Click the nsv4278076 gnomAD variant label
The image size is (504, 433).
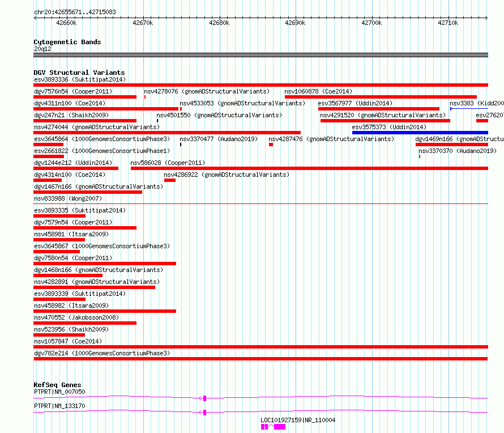(207, 91)
